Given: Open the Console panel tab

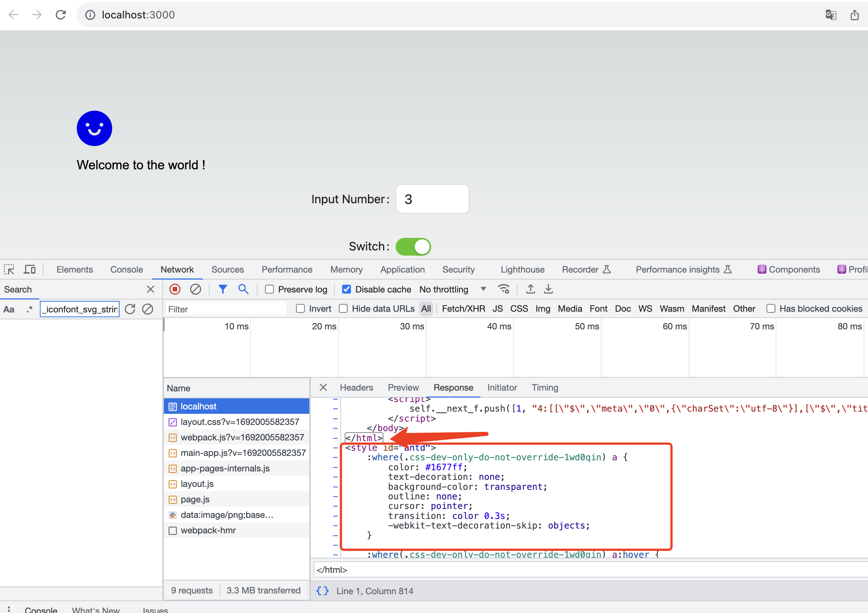Looking at the screenshot, I should click(x=126, y=269).
